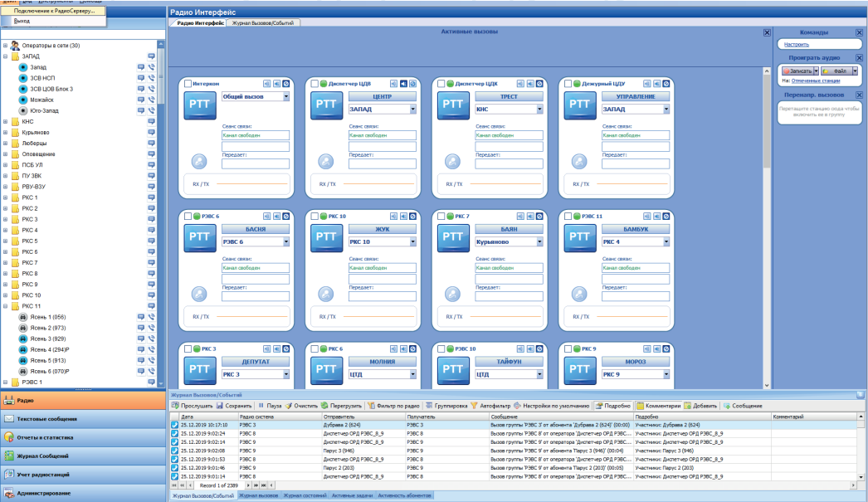
Task: Click the Отмеченные станции link
Action: point(816,80)
